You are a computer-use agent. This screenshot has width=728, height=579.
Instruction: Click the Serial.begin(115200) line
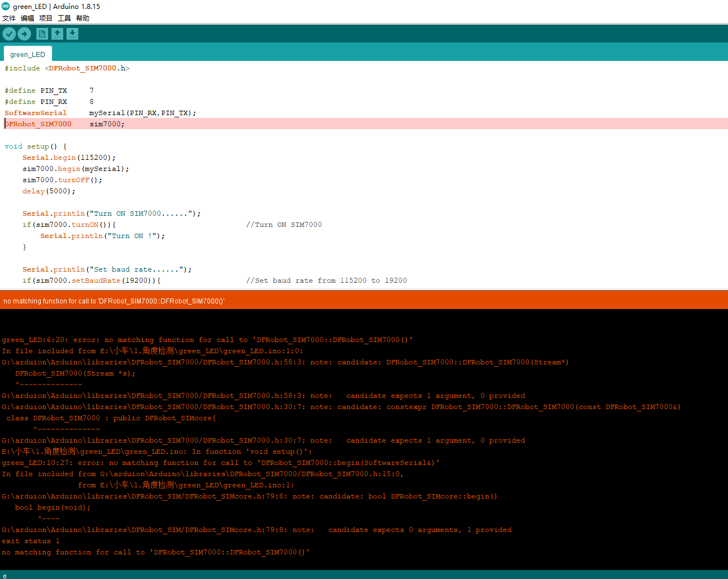pos(69,158)
